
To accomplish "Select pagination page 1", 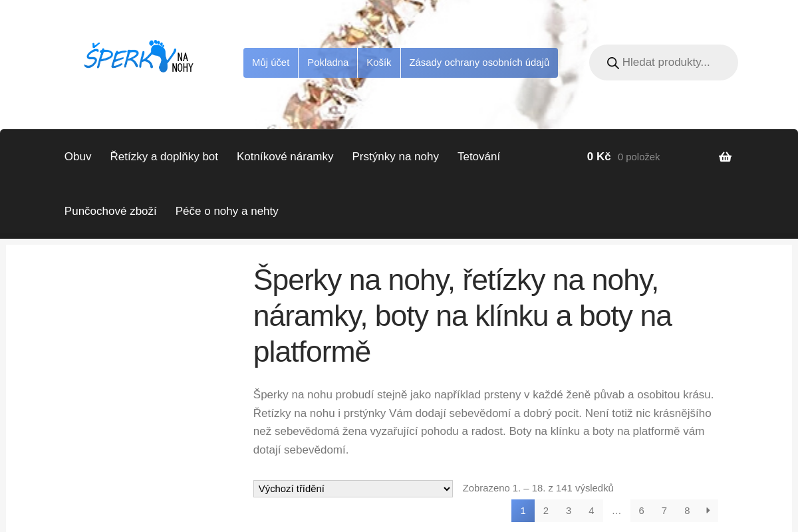I will (523, 511).
